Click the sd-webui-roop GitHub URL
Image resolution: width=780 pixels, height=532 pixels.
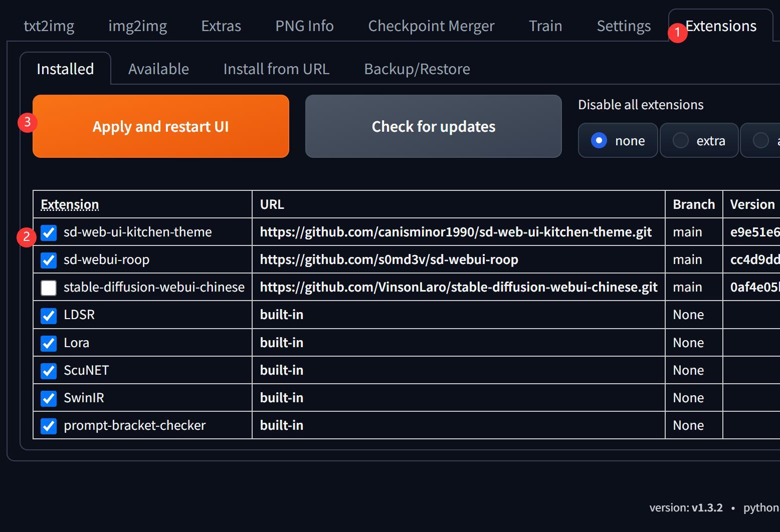click(x=389, y=259)
